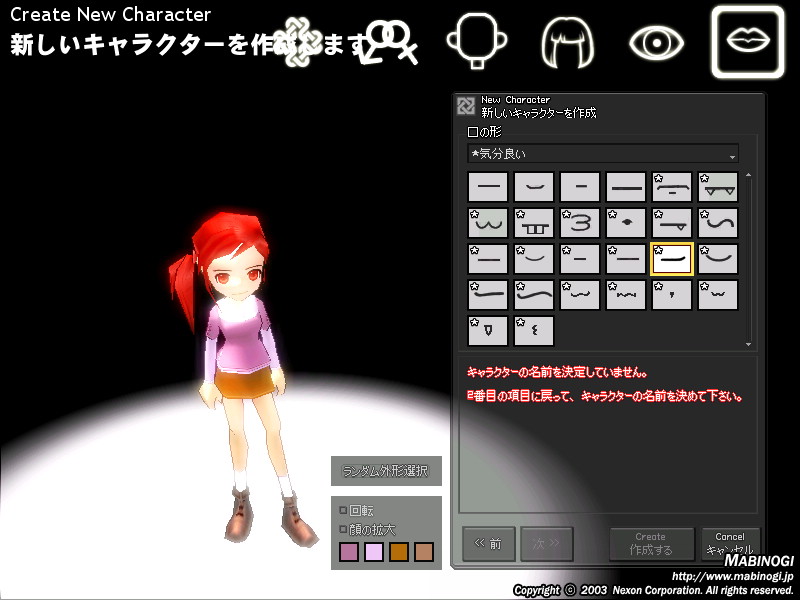The image size is (800, 600).
Task: Open the hairstyle step icon
Action: coord(567,42)
